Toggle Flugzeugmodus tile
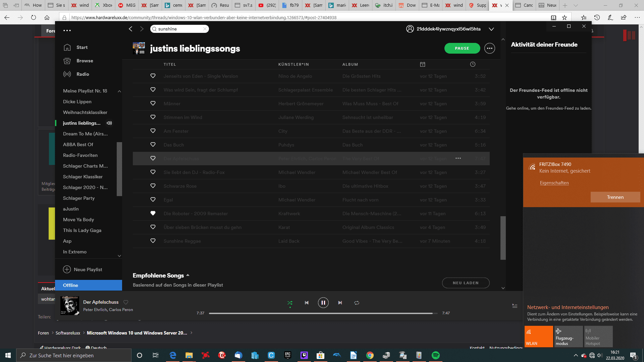644x362 pixels. [x=569, y=337]
